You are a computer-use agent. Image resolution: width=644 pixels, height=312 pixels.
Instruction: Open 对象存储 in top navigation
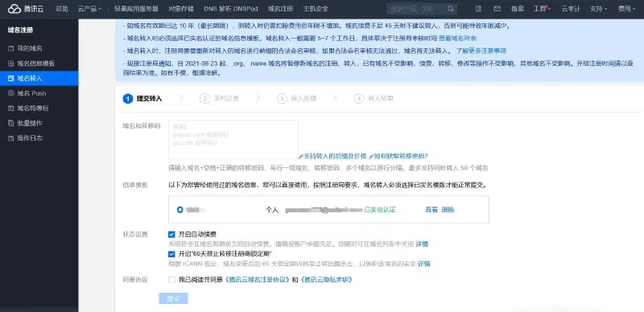[181, 9]
